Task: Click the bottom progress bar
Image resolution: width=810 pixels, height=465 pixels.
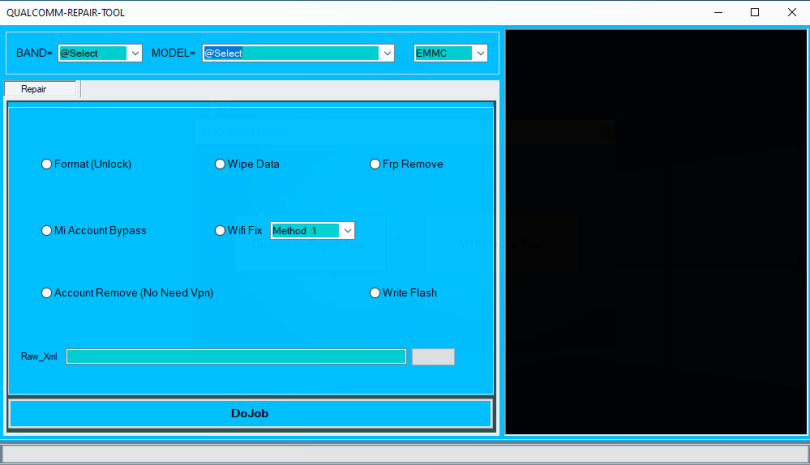Action: tap(405, 454)
